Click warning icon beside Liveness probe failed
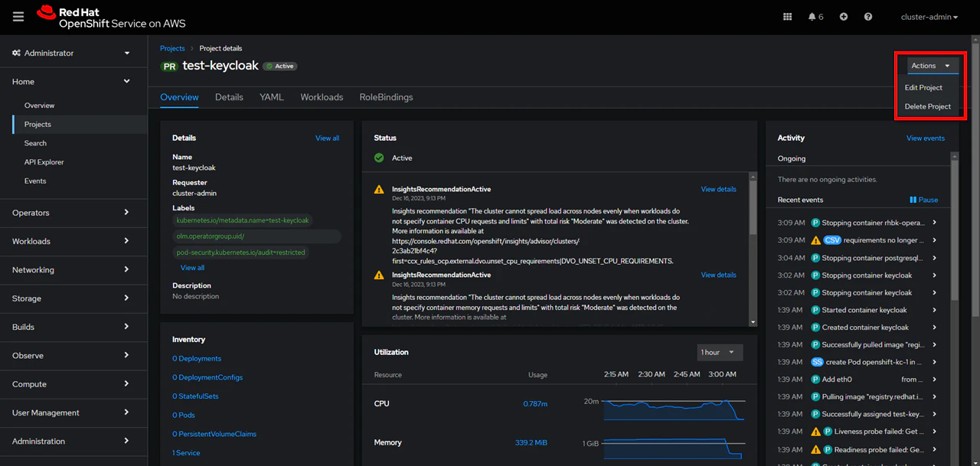The height and width of the screenshot is (466, 980). (x=816, y=432)
